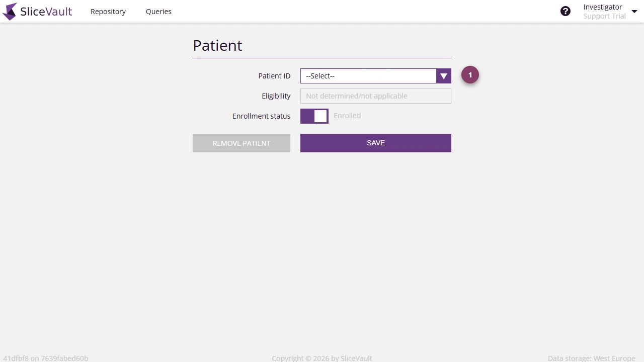Click the Patient ID field label
644x362 pixels.
coord(274,75)
